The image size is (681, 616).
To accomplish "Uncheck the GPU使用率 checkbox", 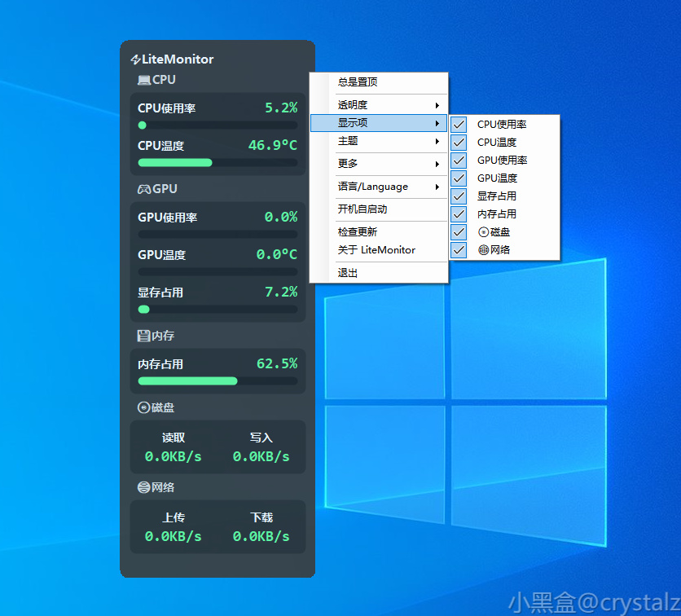I will (459, 161).
